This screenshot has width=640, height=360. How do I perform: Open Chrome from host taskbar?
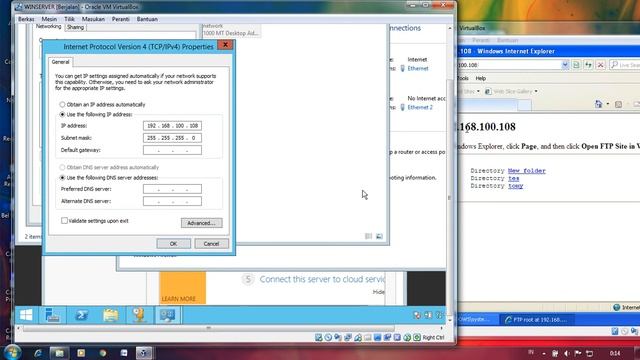[102, 353]
